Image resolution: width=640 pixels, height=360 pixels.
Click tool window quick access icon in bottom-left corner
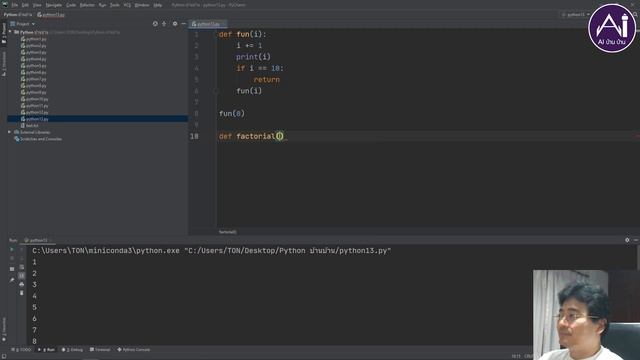4,357
